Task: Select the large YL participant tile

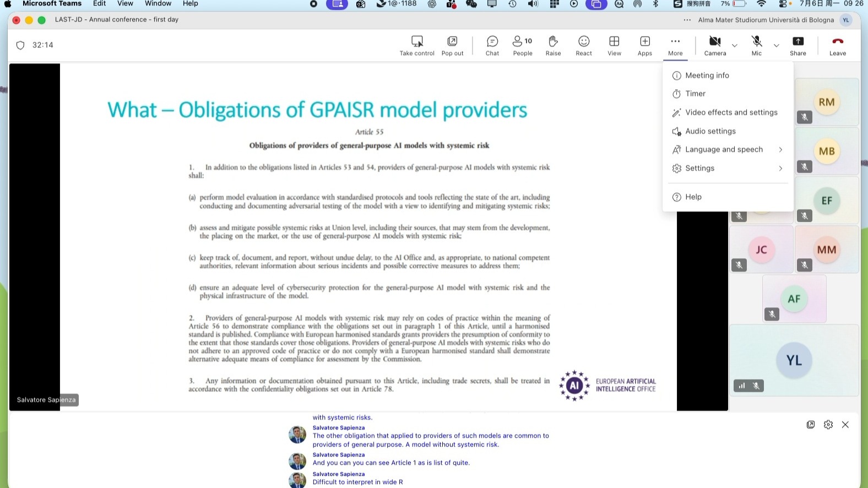Action: pos(794,360)
